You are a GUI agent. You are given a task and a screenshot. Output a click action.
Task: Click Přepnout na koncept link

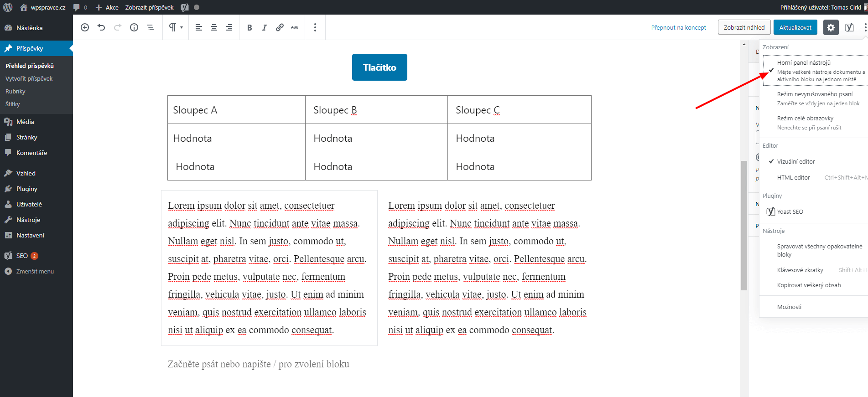click(x=678, y=27)
